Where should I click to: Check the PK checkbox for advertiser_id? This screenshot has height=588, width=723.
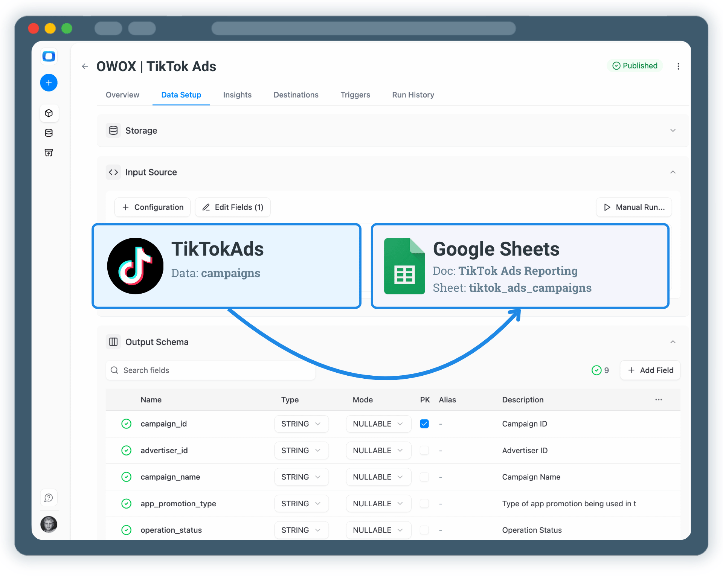424,450
